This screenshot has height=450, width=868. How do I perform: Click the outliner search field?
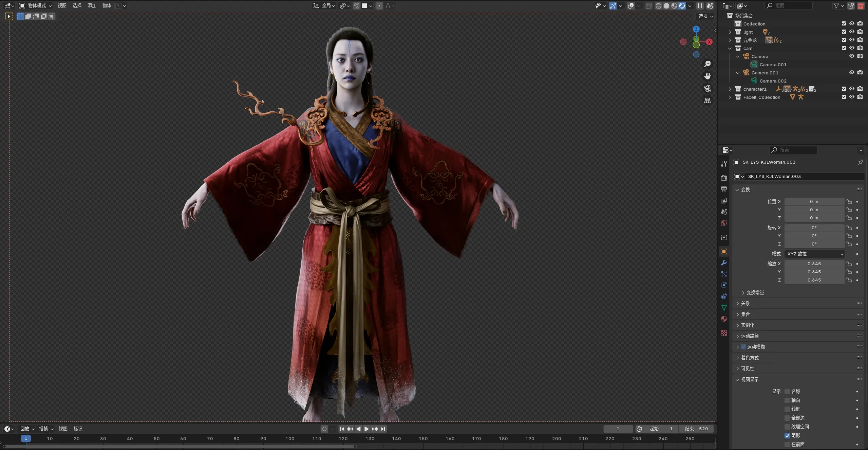pyautogui.click(x=788, y=6)
